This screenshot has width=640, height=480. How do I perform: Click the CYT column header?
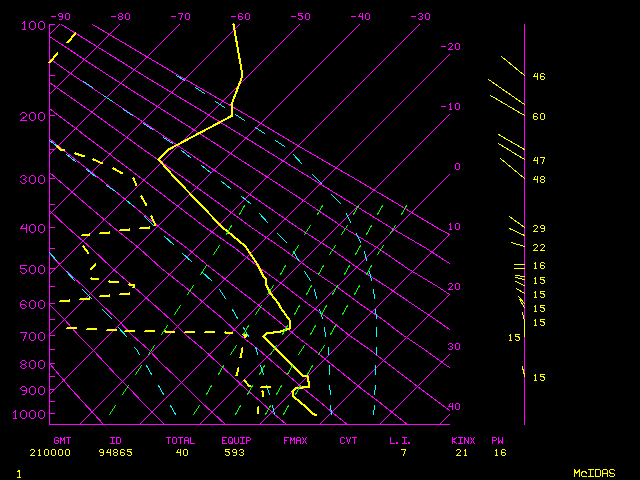[348, 440]
